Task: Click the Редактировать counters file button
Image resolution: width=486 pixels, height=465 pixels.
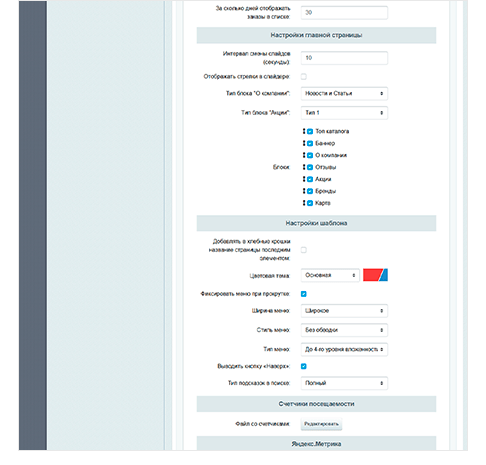Action: click(321, 424)
